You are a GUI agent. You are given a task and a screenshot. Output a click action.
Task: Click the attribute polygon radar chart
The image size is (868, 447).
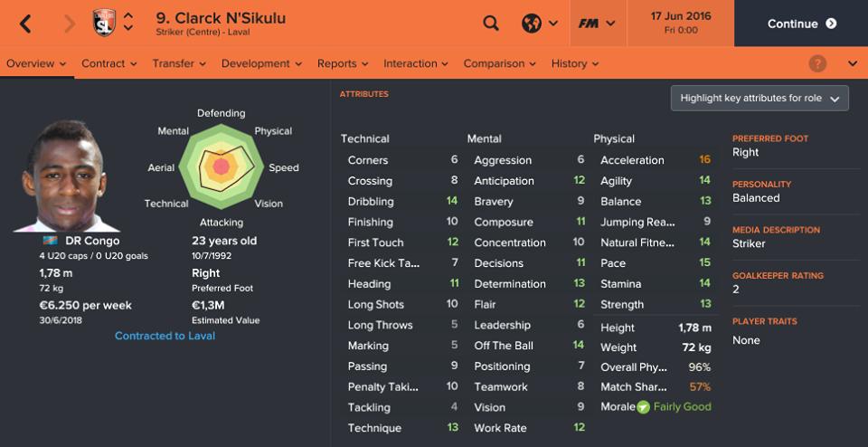click(222, 166)
